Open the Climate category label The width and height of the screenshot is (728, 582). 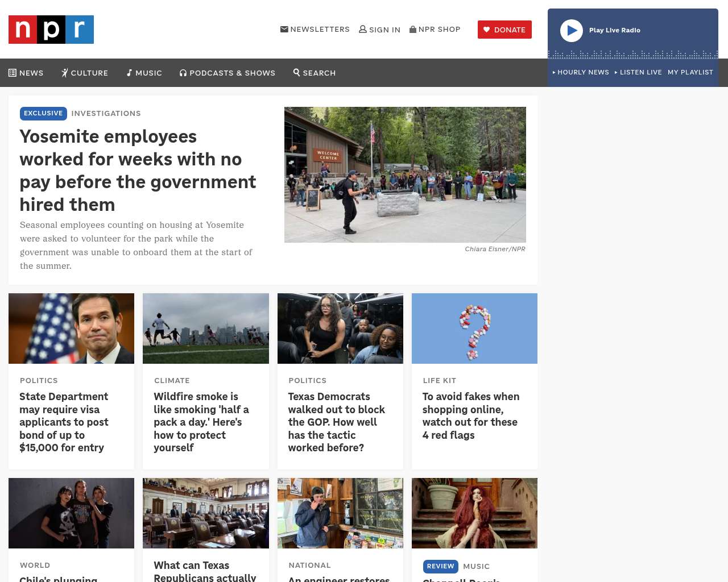pyautogui.click(x=172, y=380)
